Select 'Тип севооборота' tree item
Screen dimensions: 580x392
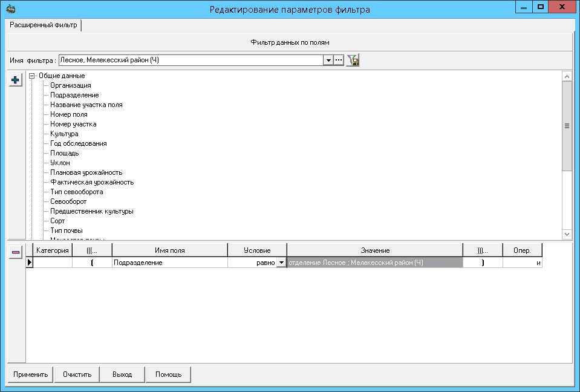[x=77, y=192]
